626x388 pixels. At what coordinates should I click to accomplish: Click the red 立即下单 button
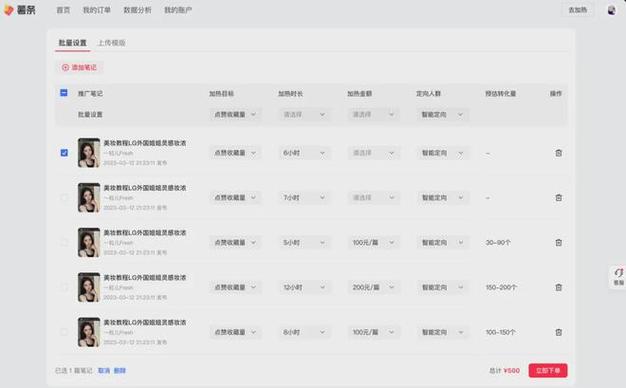[548, 370]
